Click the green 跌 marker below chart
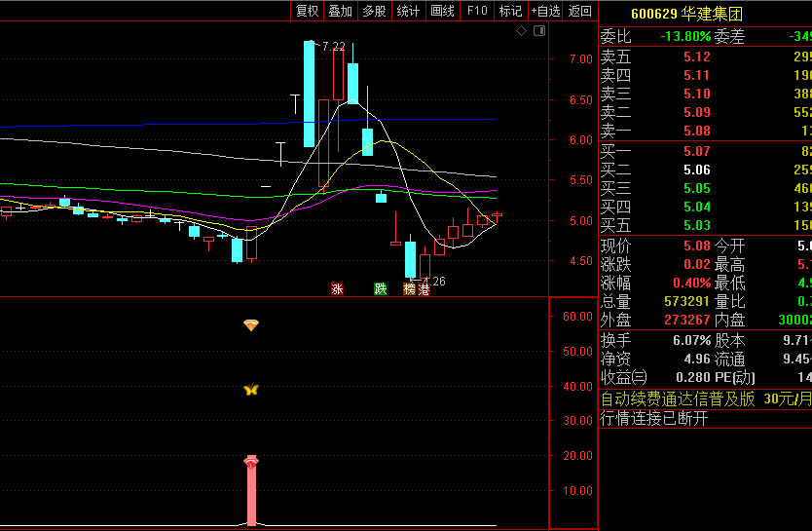 (x=381, y=289)
